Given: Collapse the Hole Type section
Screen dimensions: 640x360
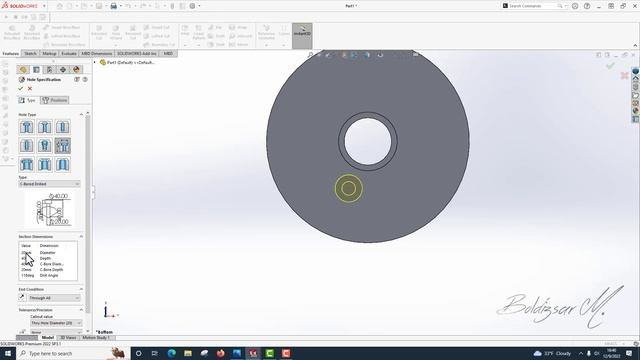Looking at the screenshot, I should click(81, 114).
